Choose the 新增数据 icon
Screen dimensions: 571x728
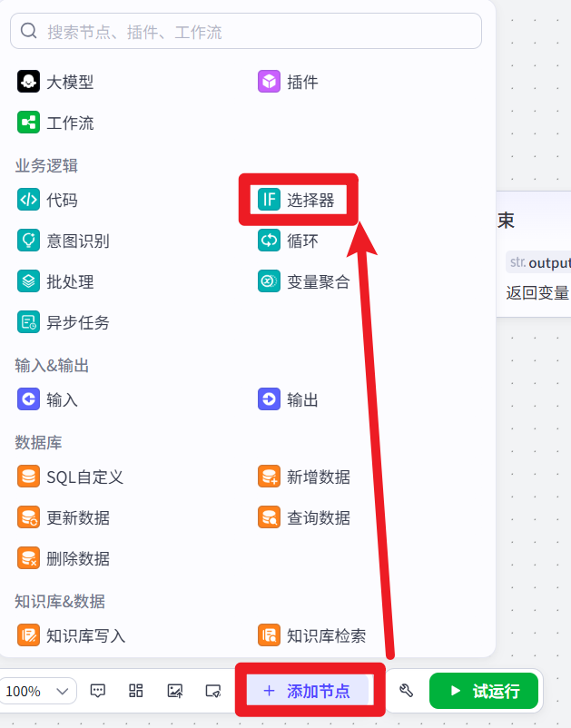tap(269, 477)
